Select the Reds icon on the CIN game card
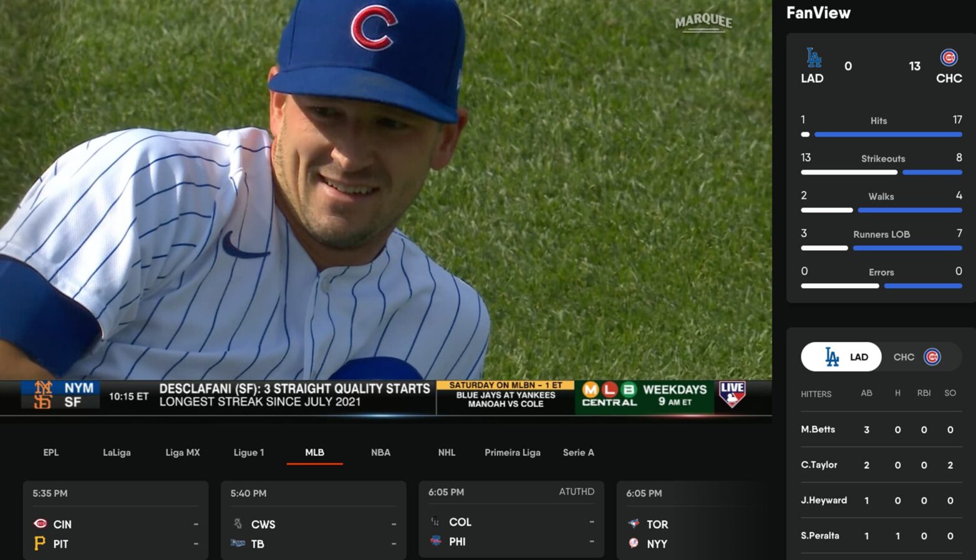The width and height of the screenshot is (976, 560). tap(40, 524)
